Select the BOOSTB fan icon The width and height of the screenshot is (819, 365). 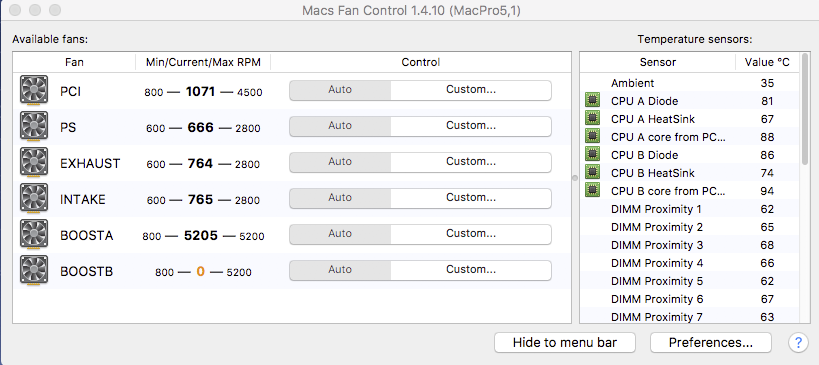[34, 270]
